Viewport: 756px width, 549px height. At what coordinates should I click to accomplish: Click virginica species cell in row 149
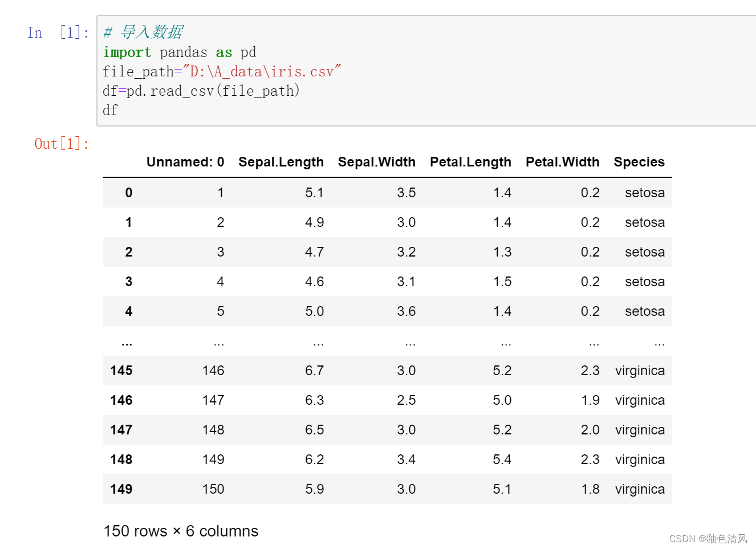[x=640, y=490]
